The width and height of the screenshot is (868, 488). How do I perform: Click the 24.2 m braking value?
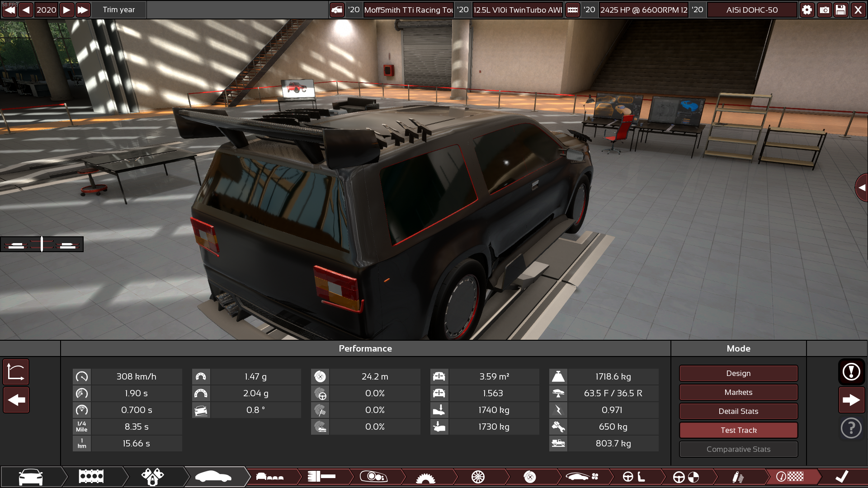(x=375, y=376)
